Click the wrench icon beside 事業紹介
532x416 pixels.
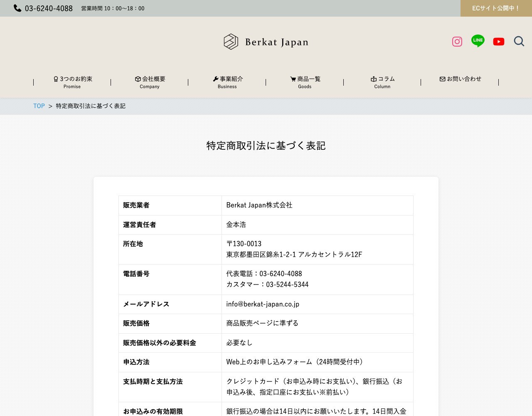pyautogui.click(x=216, y=79)
